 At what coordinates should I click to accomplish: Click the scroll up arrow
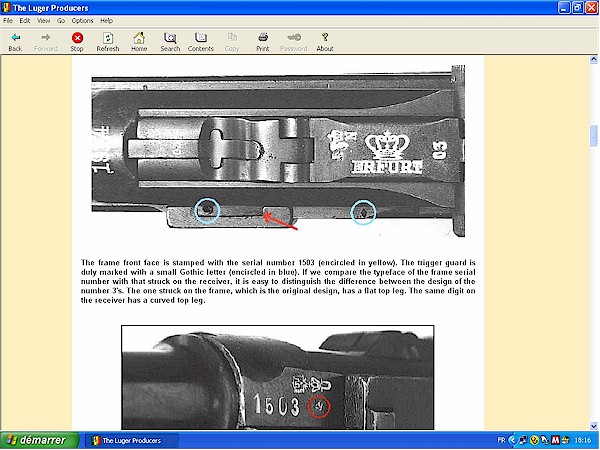point(593,59)
